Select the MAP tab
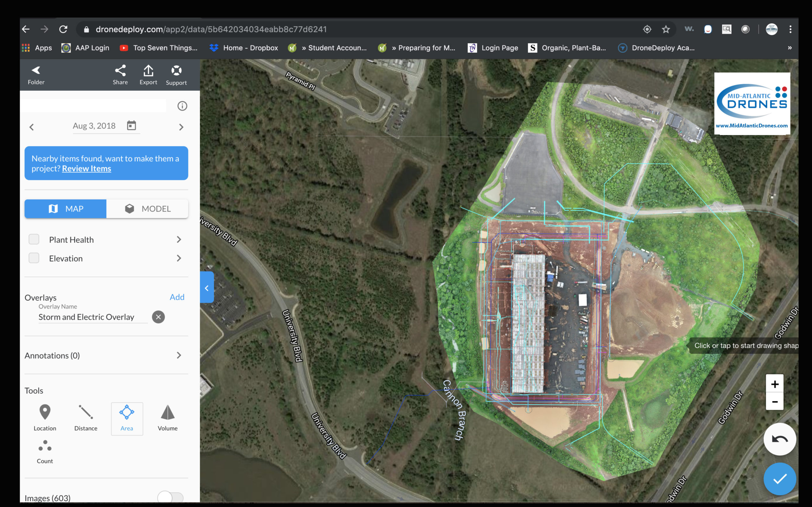812x507 pixels. pos(65,208)
